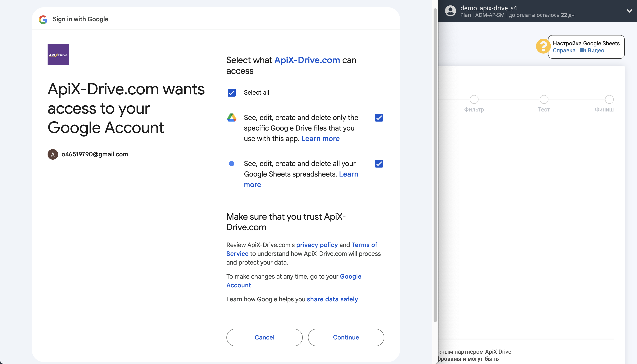This screenshot has height=364, width=637.
Task: Toggle the Select all checkbox
Action: pyautogui.click(x=232, y=92)
